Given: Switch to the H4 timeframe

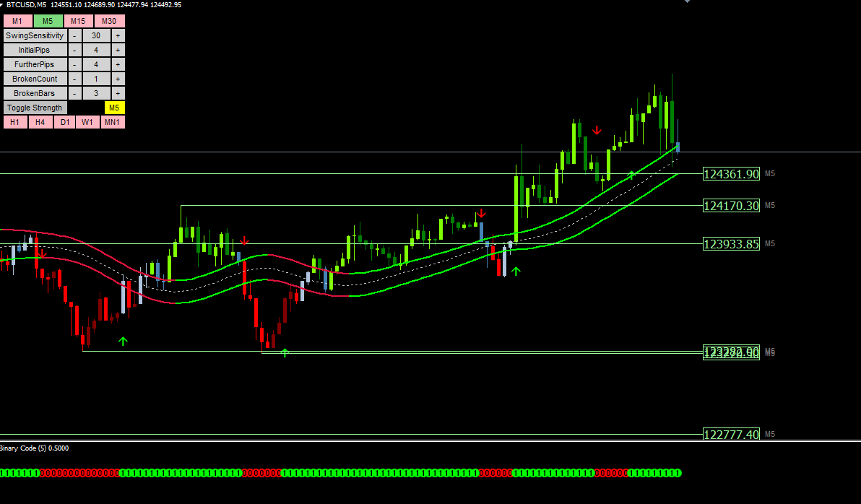Looking at the screenshot, I should (x=40, y=122).
